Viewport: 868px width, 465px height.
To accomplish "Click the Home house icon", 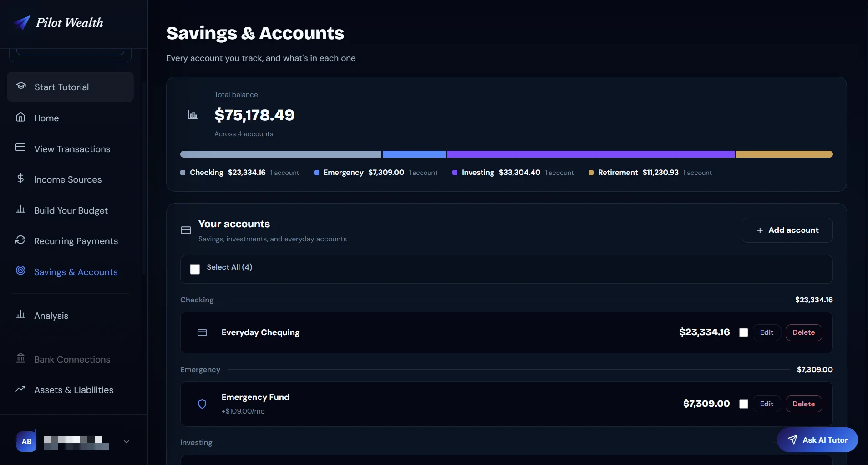I will (x=20, y=117).
